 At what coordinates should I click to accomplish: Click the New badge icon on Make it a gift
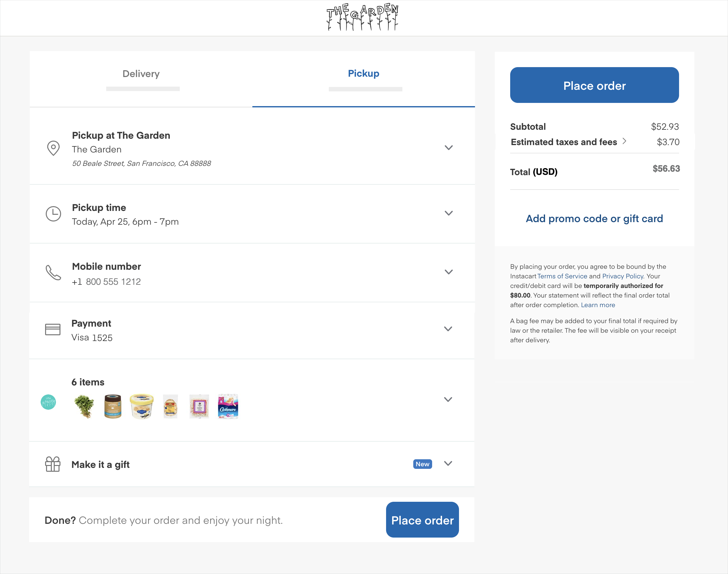[423, 463]
